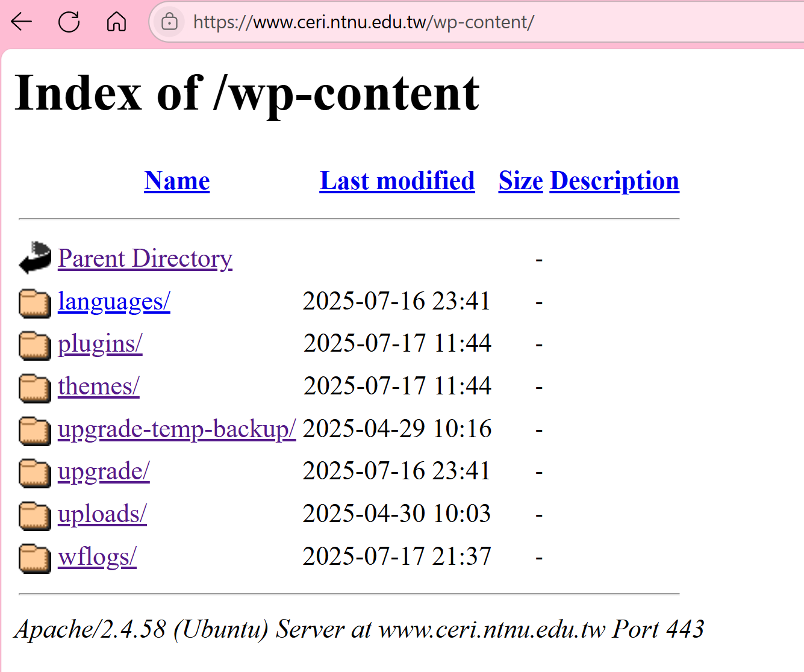
Task: Click the date 2025-04-30 10:03
Action: (x=397, y=514)
